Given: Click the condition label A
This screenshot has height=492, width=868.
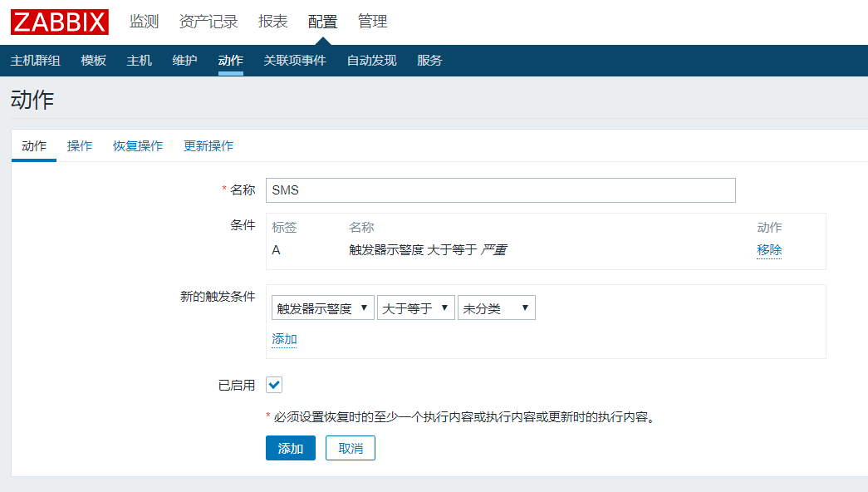Looking at the screenshot, I should pos(276,250).
